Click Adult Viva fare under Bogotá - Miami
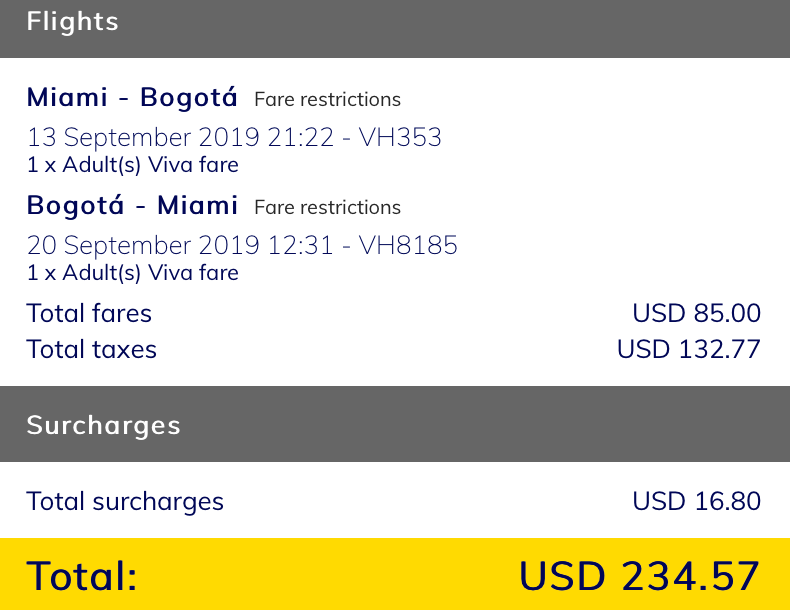The height and width of the screenshot is (610, 790). tap(132, 272)
